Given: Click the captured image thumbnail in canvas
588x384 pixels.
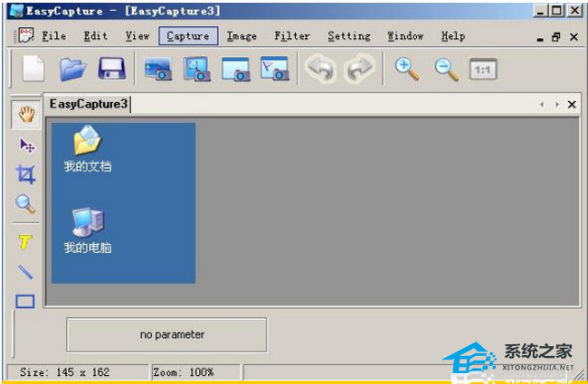Looking at the screenshot, I should pyautogui.click(x=123, y=202).
